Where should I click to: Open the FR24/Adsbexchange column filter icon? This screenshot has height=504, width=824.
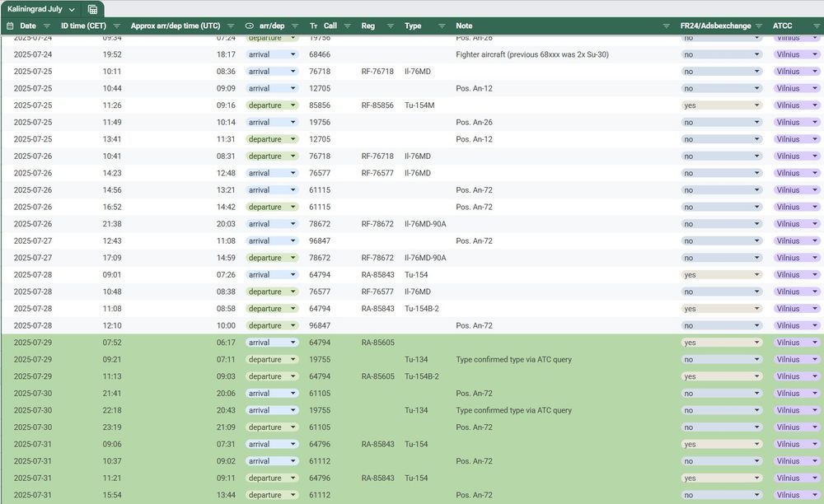759,26
